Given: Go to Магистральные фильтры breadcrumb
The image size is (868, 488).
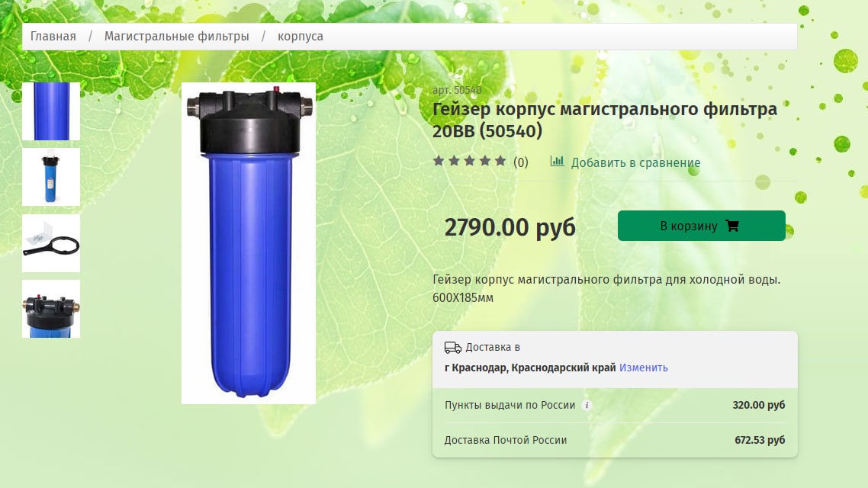Looking at the screenshot, I should point(177,37).
